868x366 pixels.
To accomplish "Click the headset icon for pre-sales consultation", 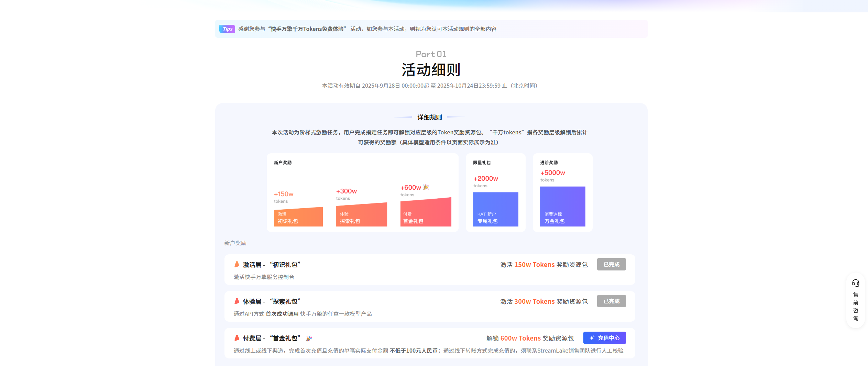I will (x=855, y=283).
